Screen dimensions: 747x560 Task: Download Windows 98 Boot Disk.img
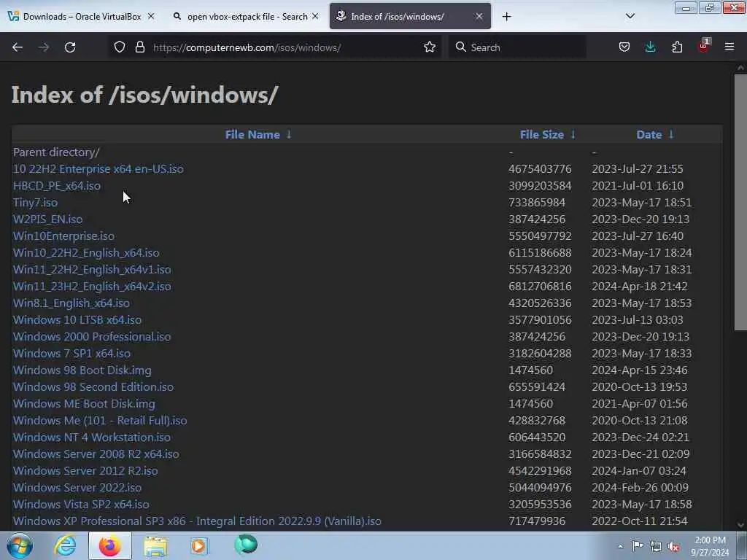[82, 370]
